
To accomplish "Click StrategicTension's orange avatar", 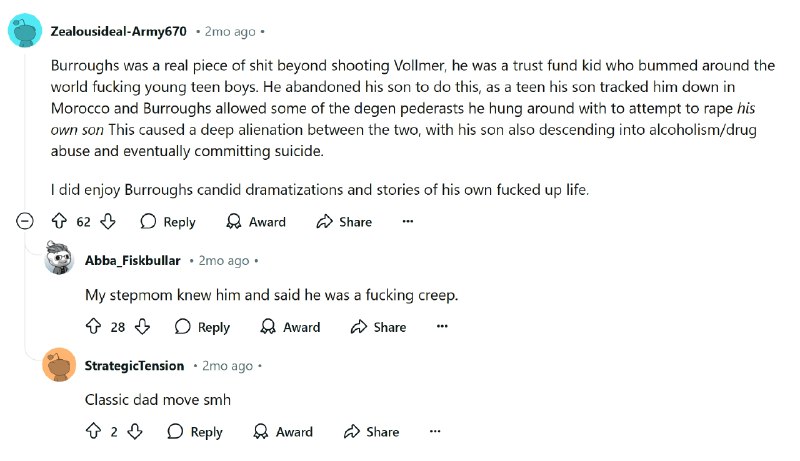I will click(59, 366).
